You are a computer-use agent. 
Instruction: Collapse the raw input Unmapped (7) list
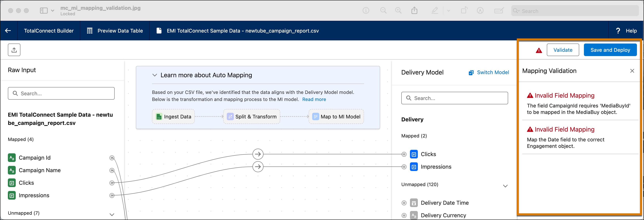tap(112, 215)
